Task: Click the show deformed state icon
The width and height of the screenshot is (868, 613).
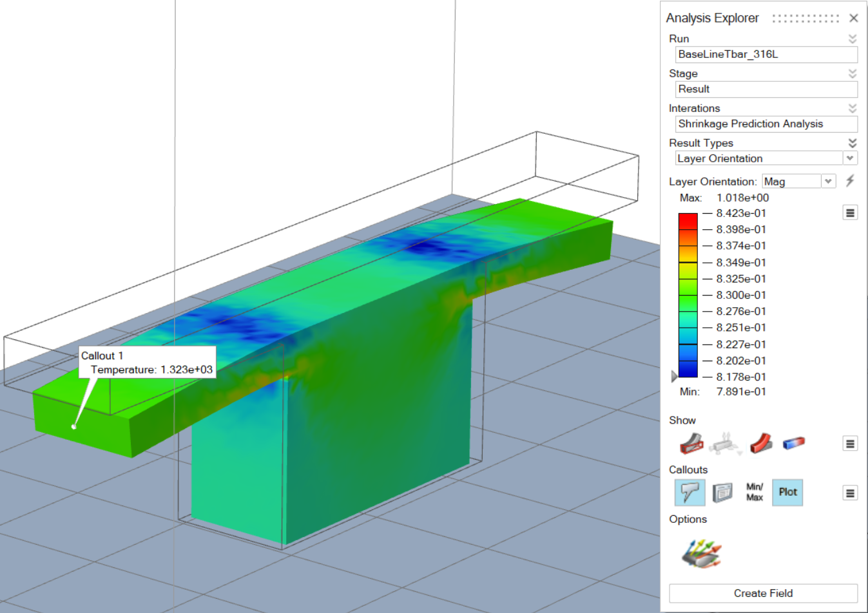Action: point(760,443)
